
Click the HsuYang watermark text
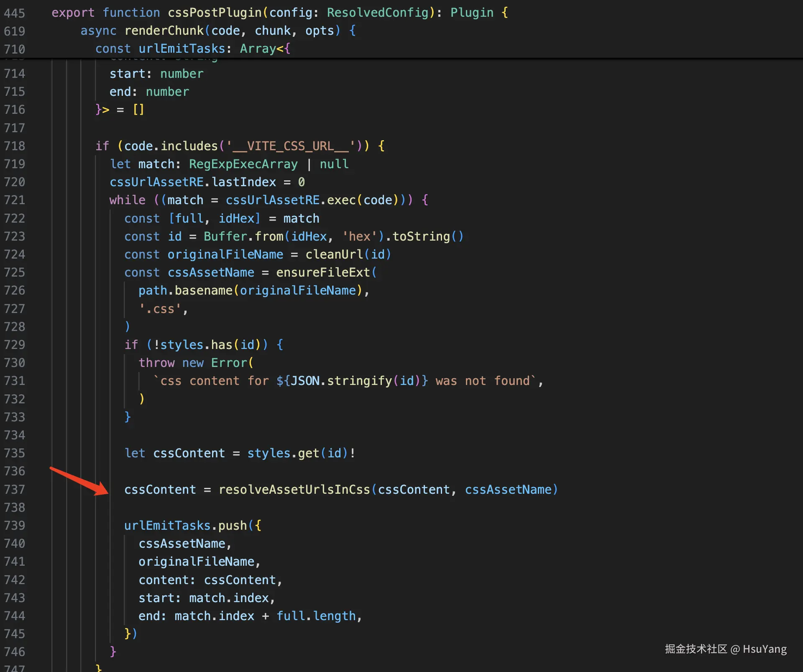coord(765,649)
